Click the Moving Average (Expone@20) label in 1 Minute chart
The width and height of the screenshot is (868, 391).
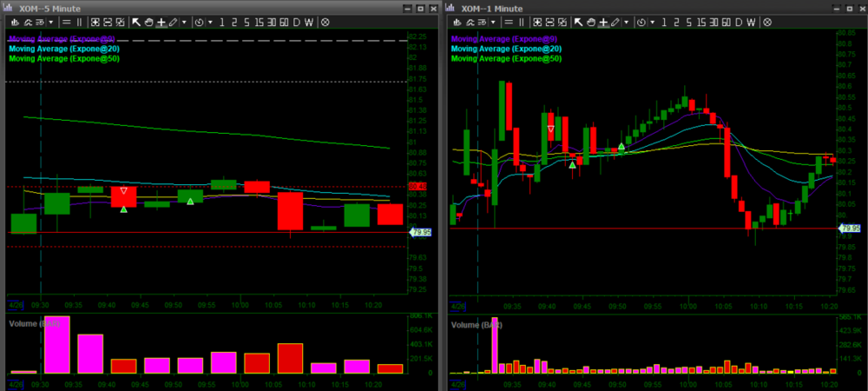click(x=506, y=49)
